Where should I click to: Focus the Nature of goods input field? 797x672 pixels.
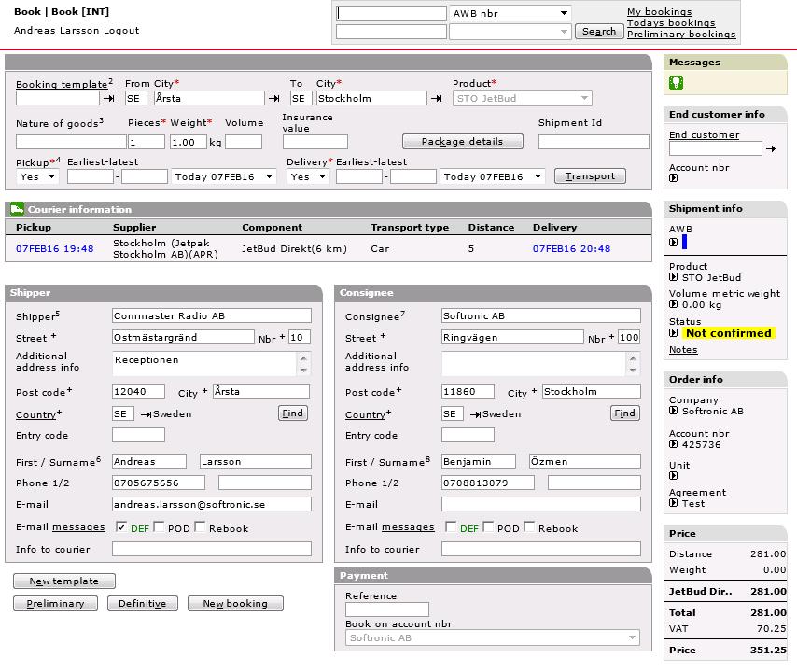(x=71, y=142)
